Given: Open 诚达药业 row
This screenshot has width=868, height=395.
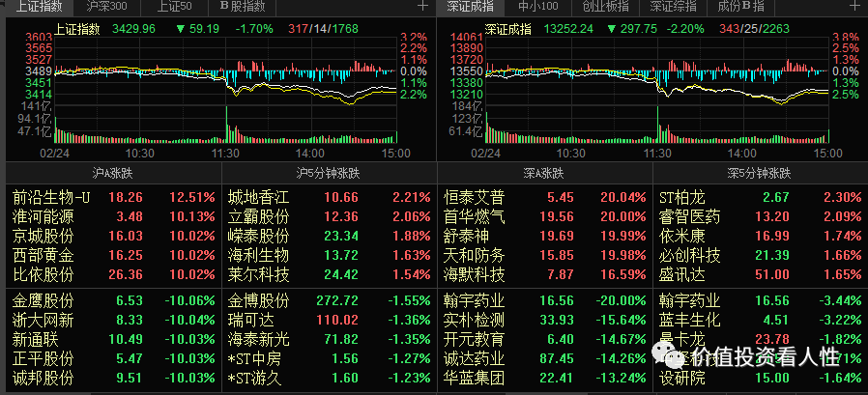Looking at the screenshot, I should coord(544,359).
